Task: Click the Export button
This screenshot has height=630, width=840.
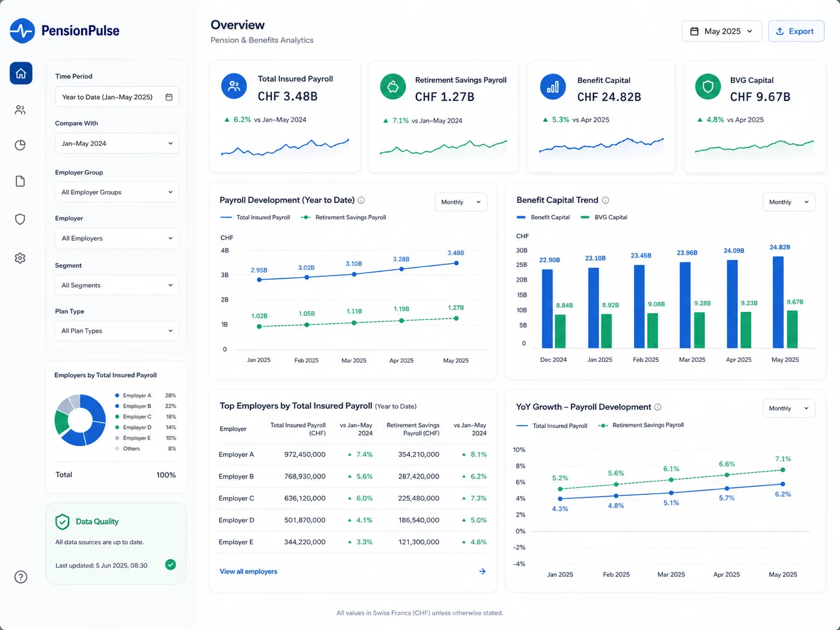Action: pyautogui.click(x=796, y=31)
